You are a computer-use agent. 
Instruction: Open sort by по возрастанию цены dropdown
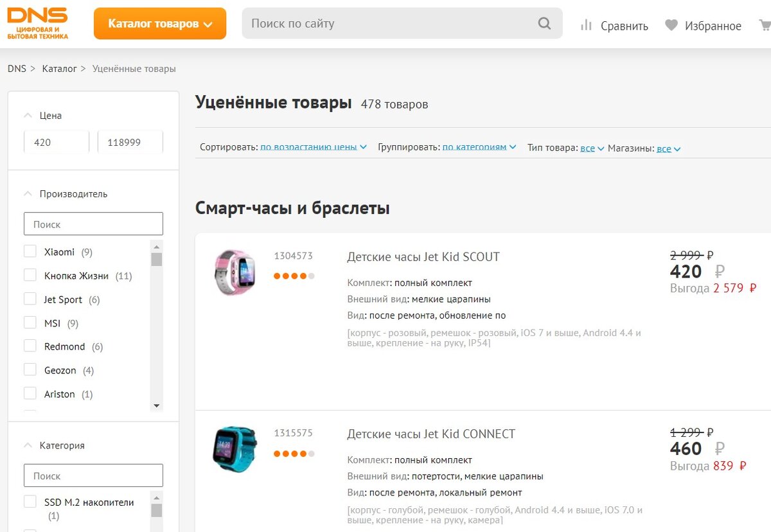click(314, 147)
